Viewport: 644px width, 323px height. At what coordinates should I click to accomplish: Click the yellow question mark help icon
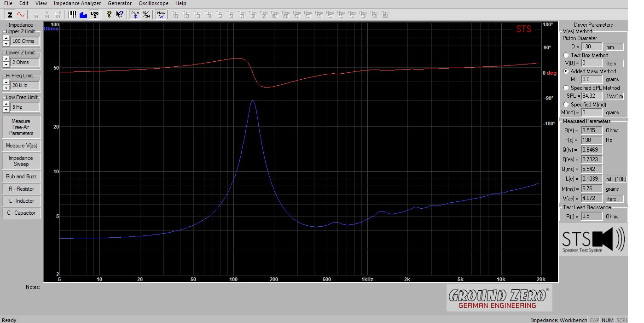(x=109, y=15)
